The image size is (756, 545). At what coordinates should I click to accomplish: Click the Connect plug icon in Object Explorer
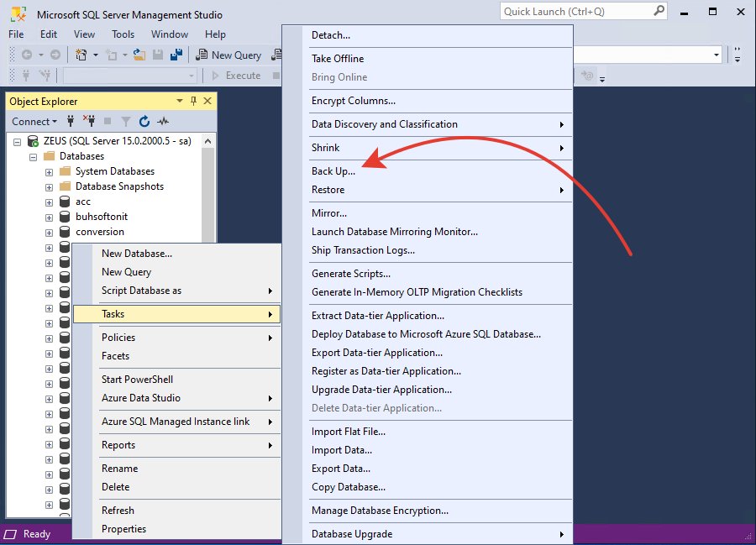coord(71,120)
